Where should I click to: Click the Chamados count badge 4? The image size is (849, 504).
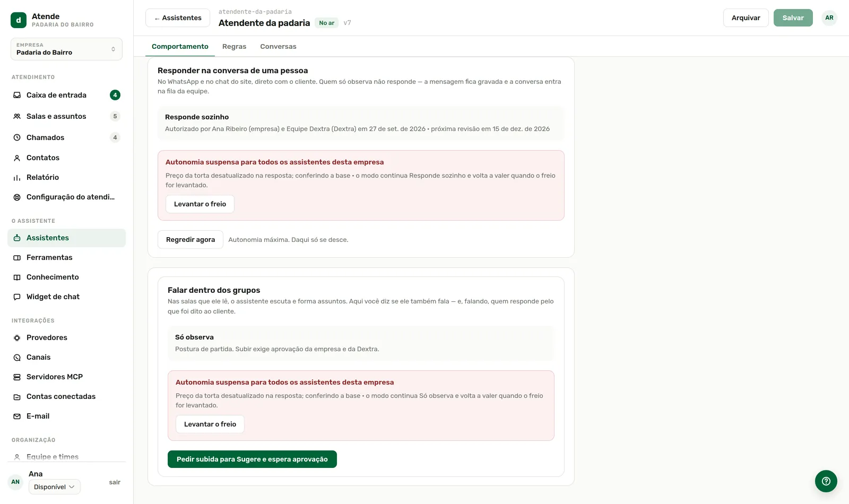(115, 137)
